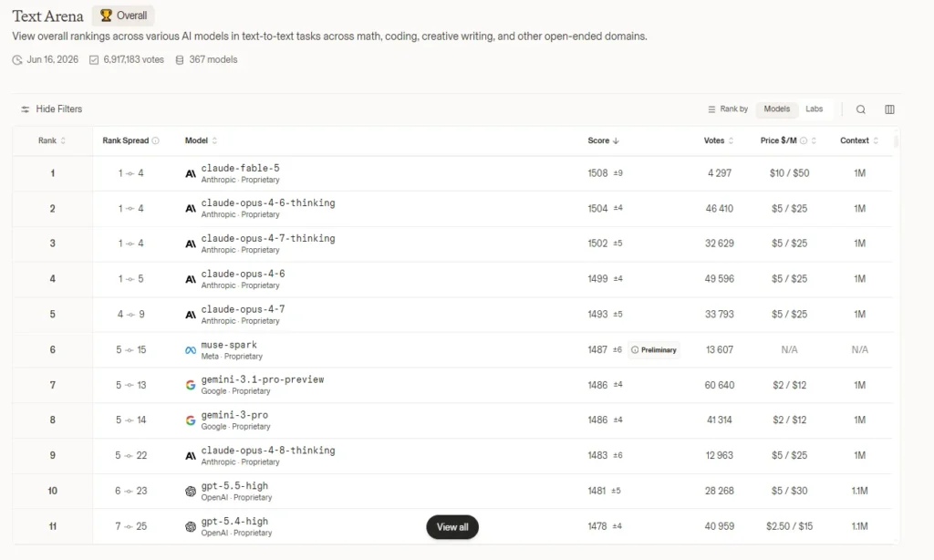The image size is (934, 560).
Task: Open the claude-opus-4-6-thinking model link
Action: tap(268, 203)
